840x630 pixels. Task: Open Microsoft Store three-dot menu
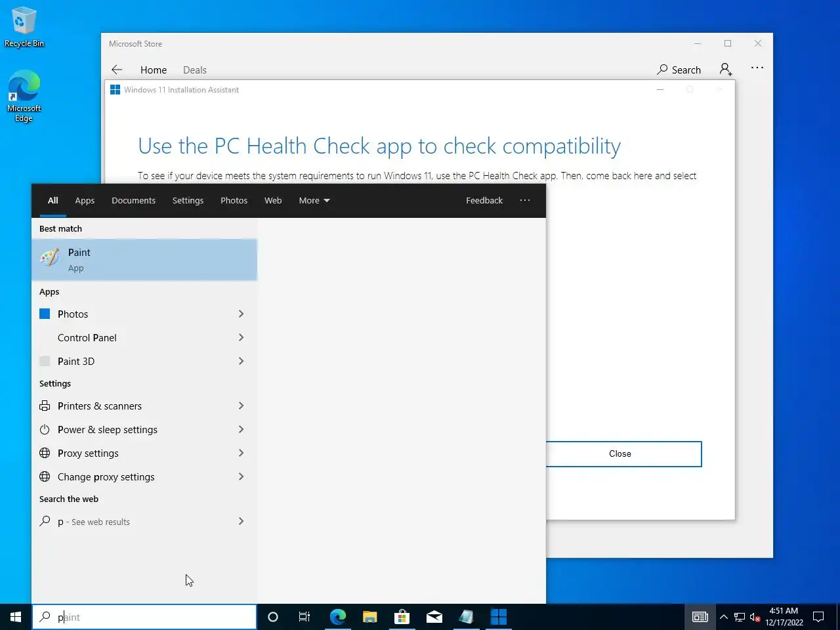pyautogui.click(x=757, y=68)
